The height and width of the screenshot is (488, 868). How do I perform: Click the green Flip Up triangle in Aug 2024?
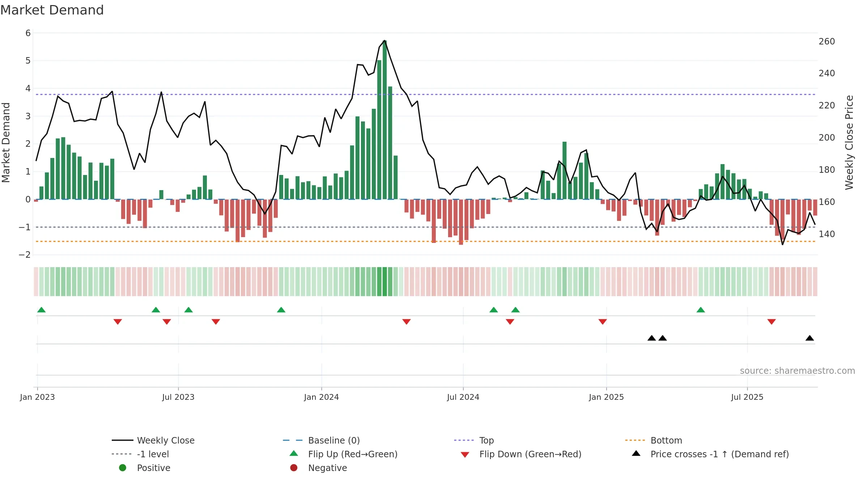[x=494, y=310]
